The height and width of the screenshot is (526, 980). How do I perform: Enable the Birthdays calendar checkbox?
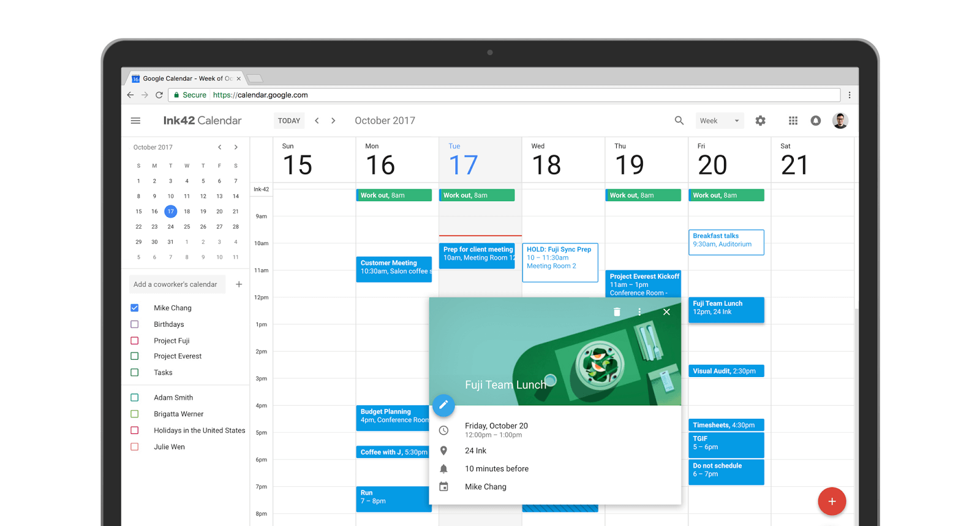coord(135,324)
